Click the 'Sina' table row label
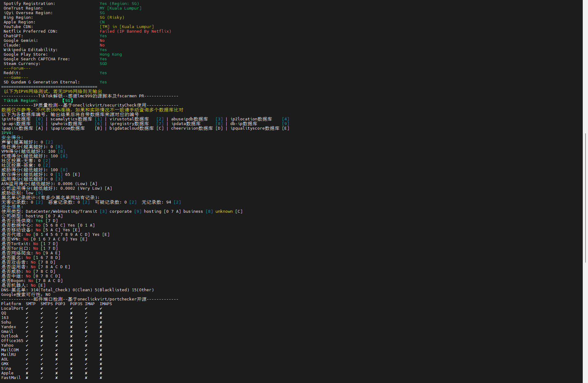588x383 pixels. (x=6, y=369)
